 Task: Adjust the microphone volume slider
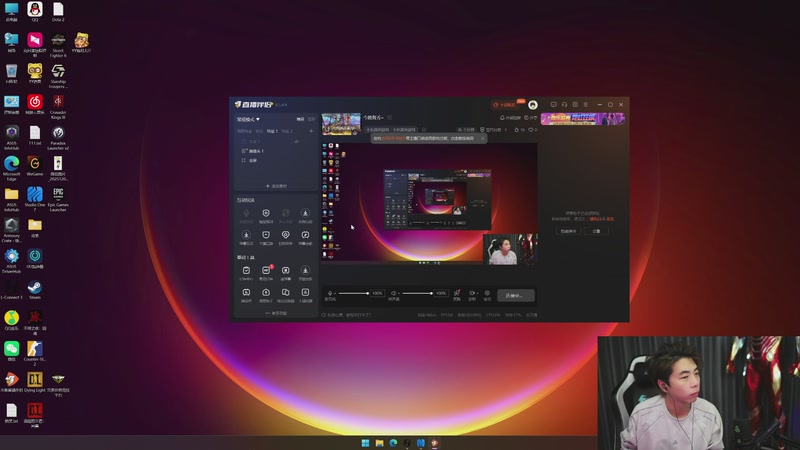coord(353,293)
